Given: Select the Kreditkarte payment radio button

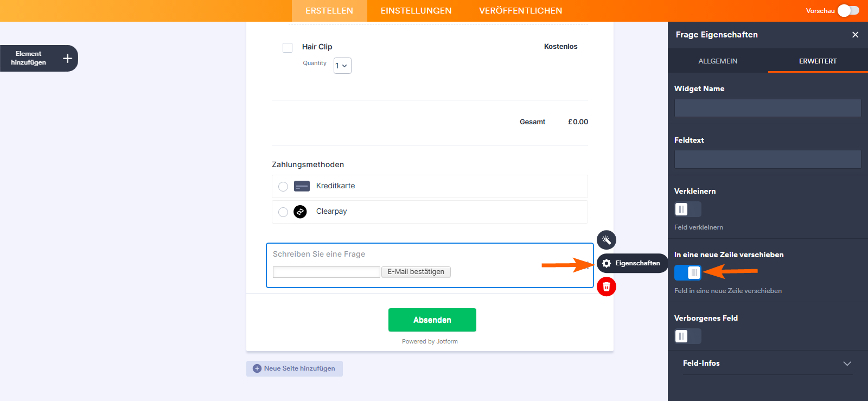Looking at the screenshot, I should (283, 187).
